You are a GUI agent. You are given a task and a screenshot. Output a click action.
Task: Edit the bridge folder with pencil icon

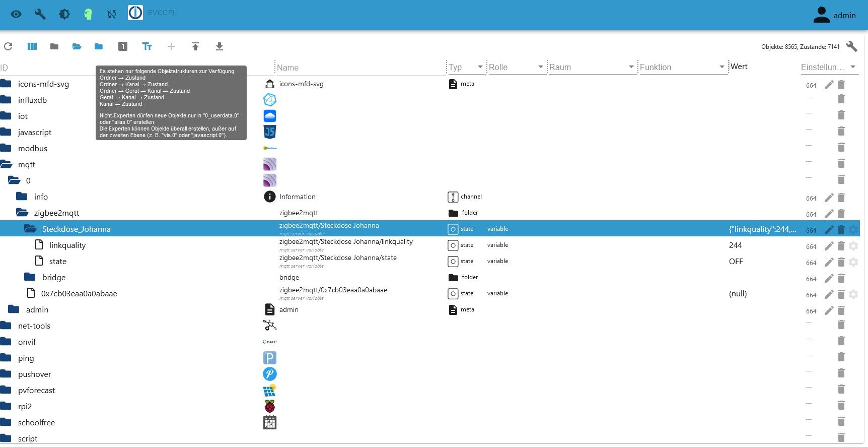[x=829, y=278]
